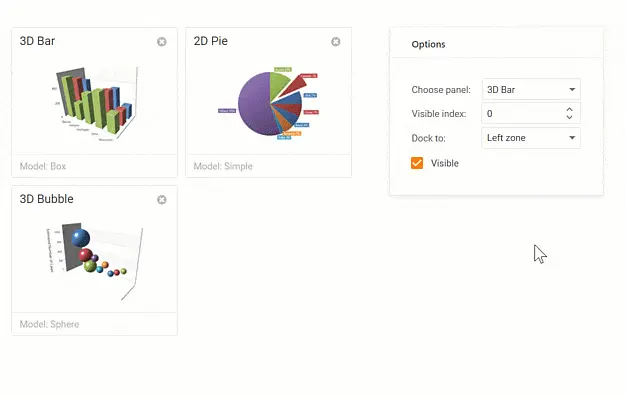Uncheck the Visible checkbox
Screen dimensions: 626x396
point(417,163)
